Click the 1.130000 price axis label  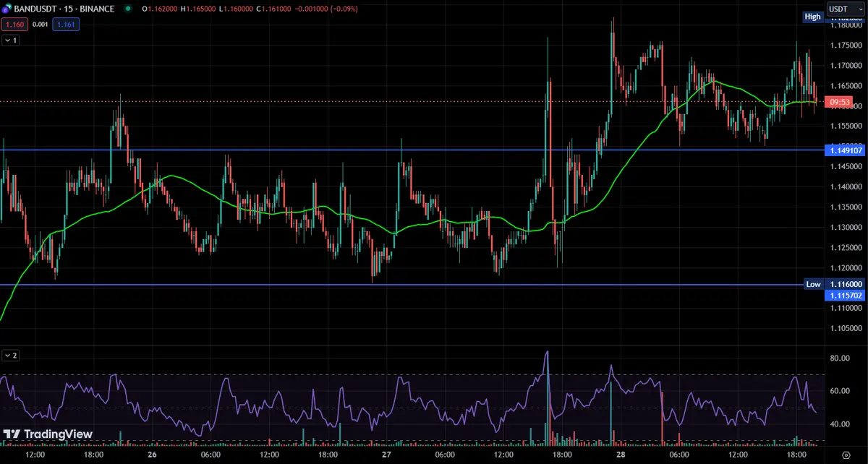click(846, 227)
